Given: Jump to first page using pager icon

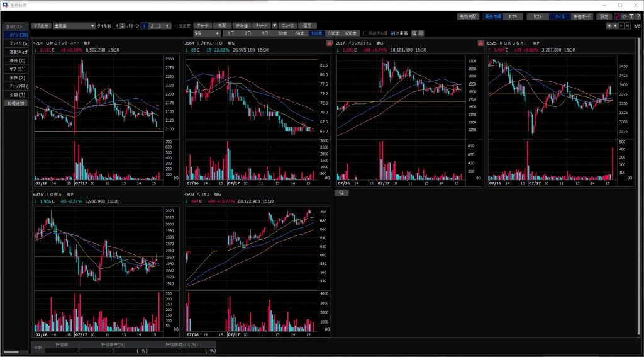Looking at the screenshot, I should pos(608,26).
